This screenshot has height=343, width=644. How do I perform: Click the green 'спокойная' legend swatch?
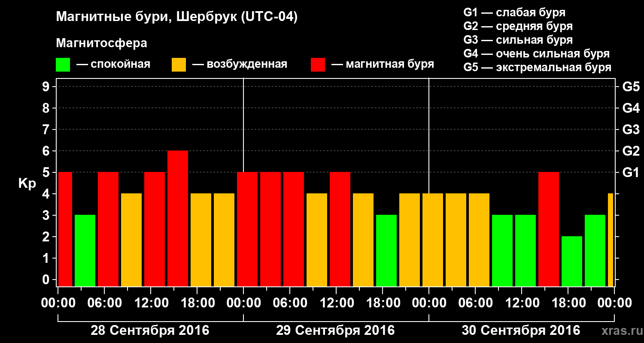(63, 65)
